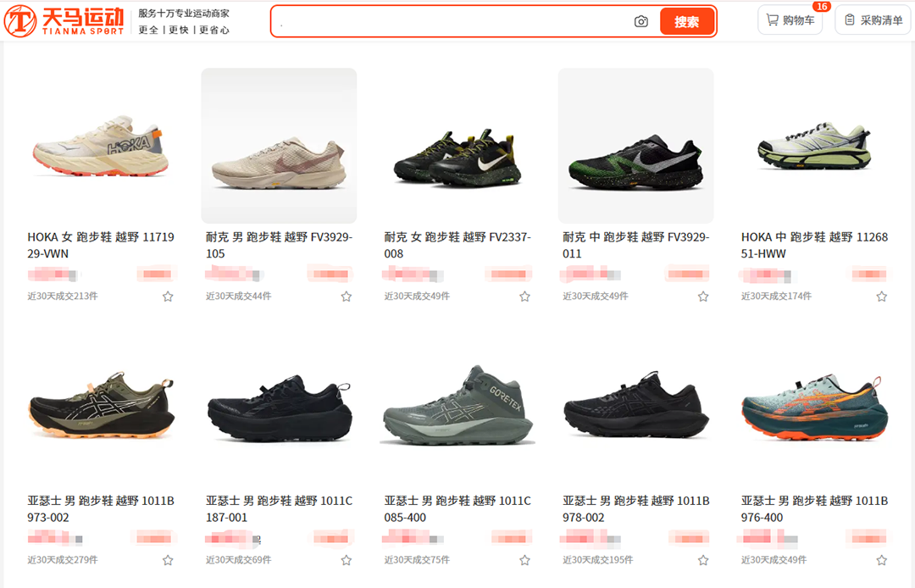Click the orange 搜索 search button
This screenshot has width=915, height=588.
coord(687,21)
